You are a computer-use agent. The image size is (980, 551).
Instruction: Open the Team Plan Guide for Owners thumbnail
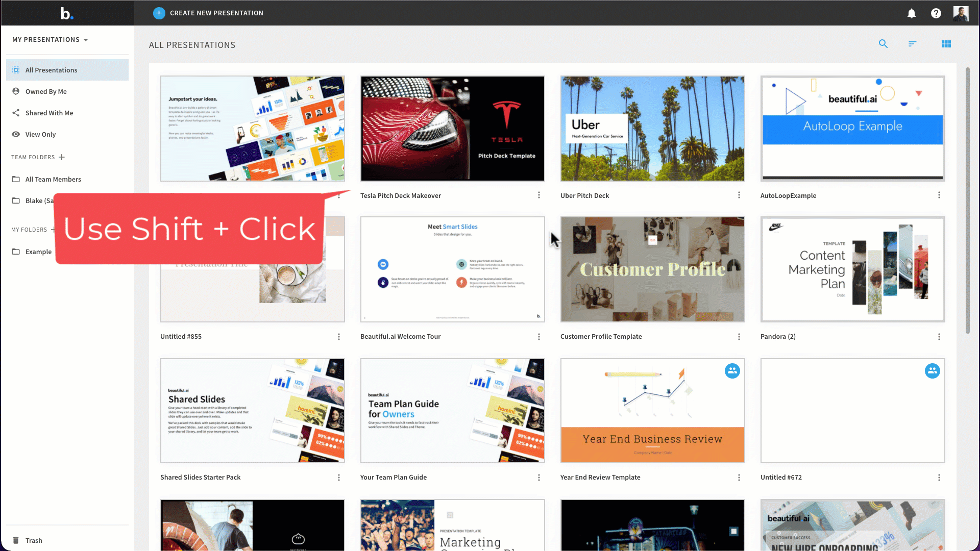pyautogui.click(x=453, y=411)
